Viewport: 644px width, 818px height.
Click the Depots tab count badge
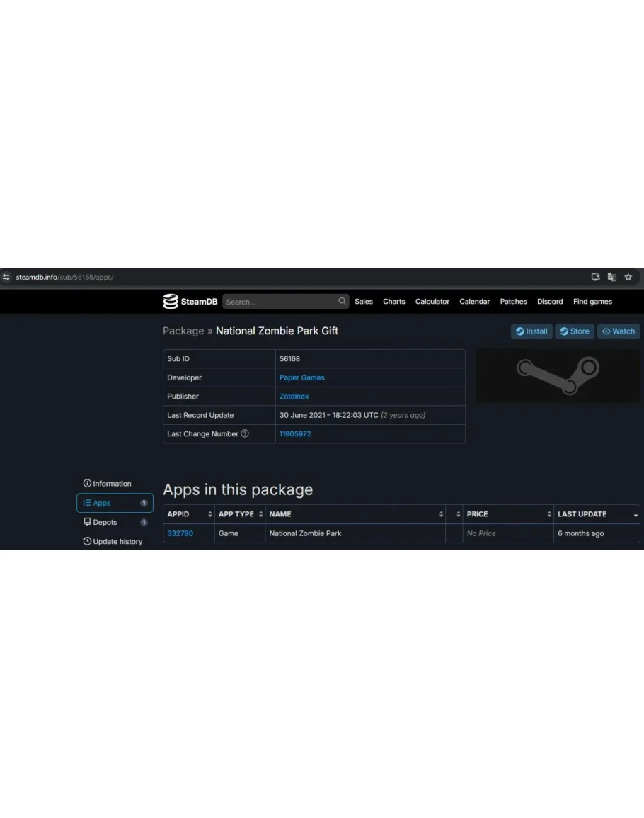144,522
